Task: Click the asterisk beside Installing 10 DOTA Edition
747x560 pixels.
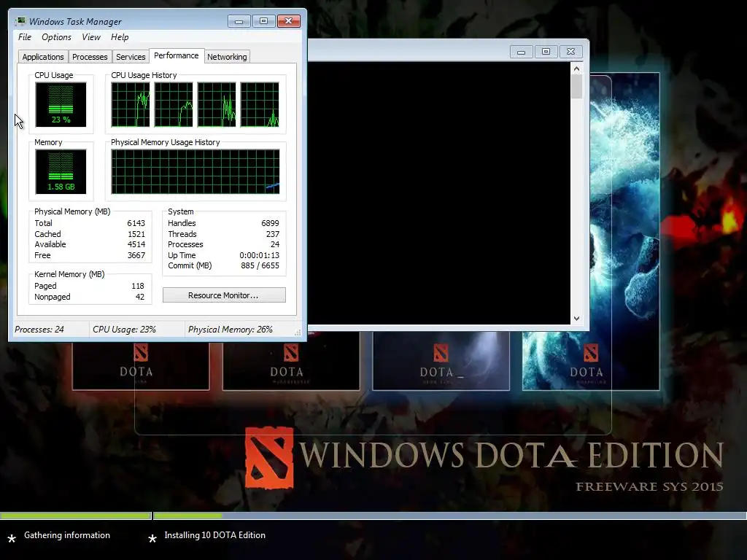Action: point(152,539)
